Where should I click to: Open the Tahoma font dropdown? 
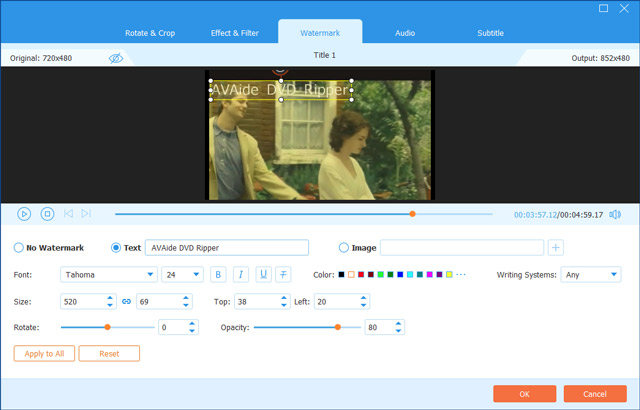(x=109, y=275)
